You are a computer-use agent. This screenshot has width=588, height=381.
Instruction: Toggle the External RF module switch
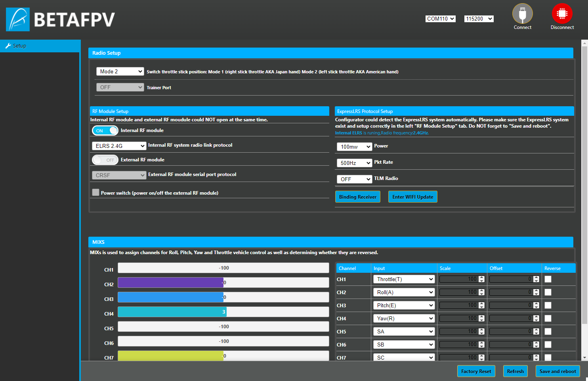(105, 160)
